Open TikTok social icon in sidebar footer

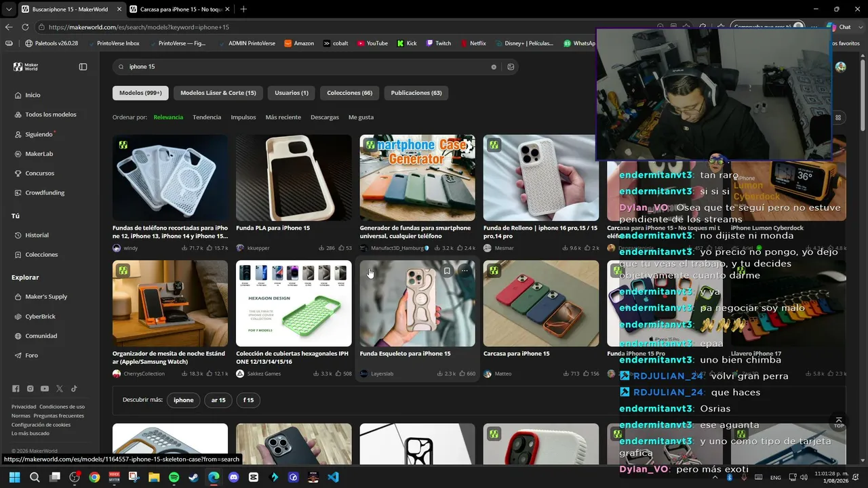point(74,388)
